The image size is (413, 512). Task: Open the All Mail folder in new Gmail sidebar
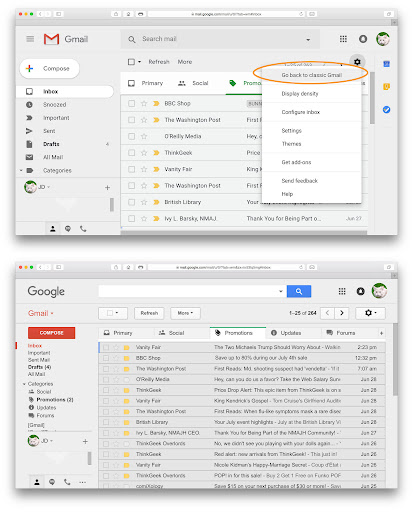[x=53, y=157]
